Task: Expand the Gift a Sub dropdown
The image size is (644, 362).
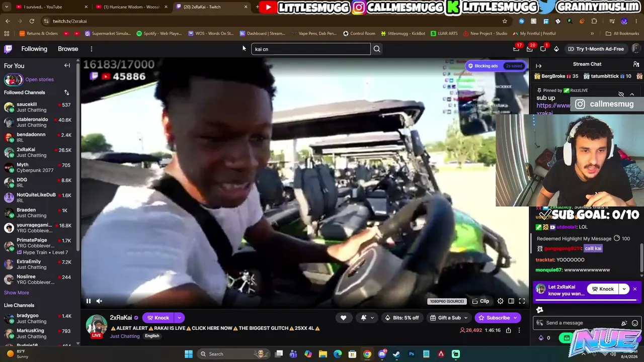Action: [x=465, y=318]
